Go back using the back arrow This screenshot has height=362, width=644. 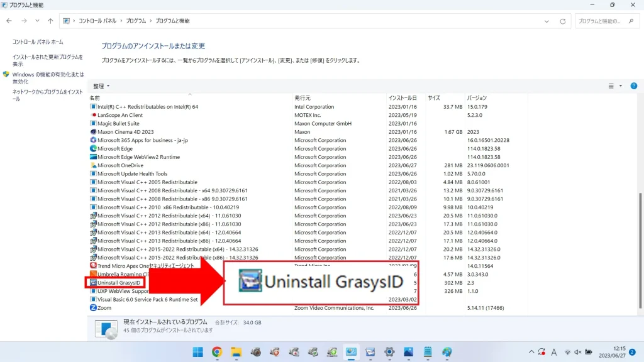[9, 21]
